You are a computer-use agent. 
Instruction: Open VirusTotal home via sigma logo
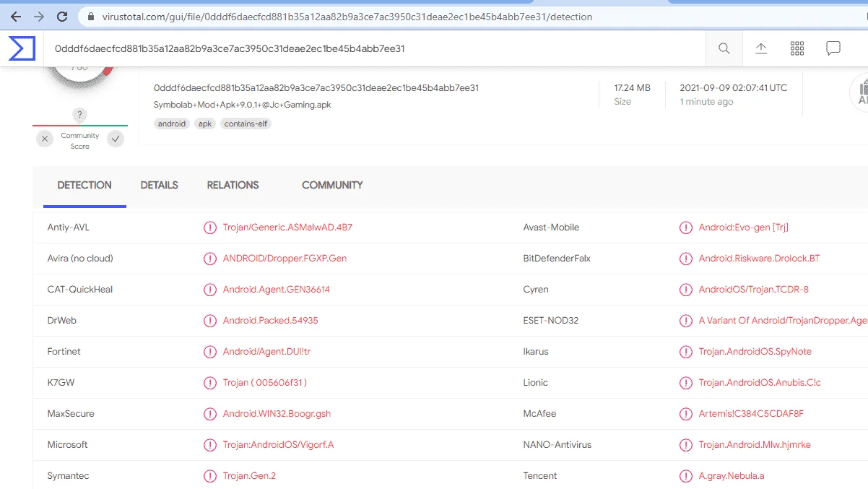click(22, 48)
